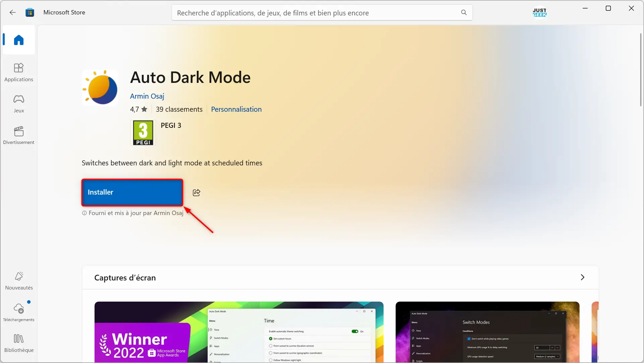Go back with the arrow icon
The height and width of the screenshot is (363, 644).
[13, 12]
